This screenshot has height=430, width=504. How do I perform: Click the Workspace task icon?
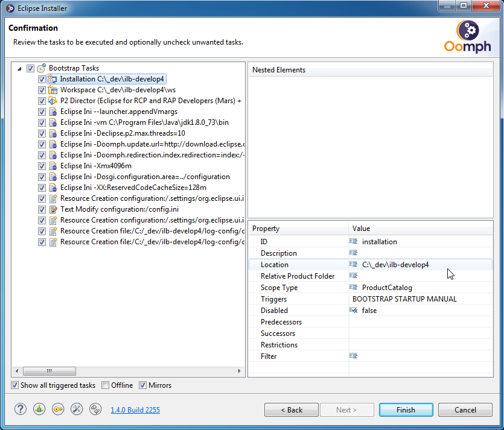click(x=53, y=90)
